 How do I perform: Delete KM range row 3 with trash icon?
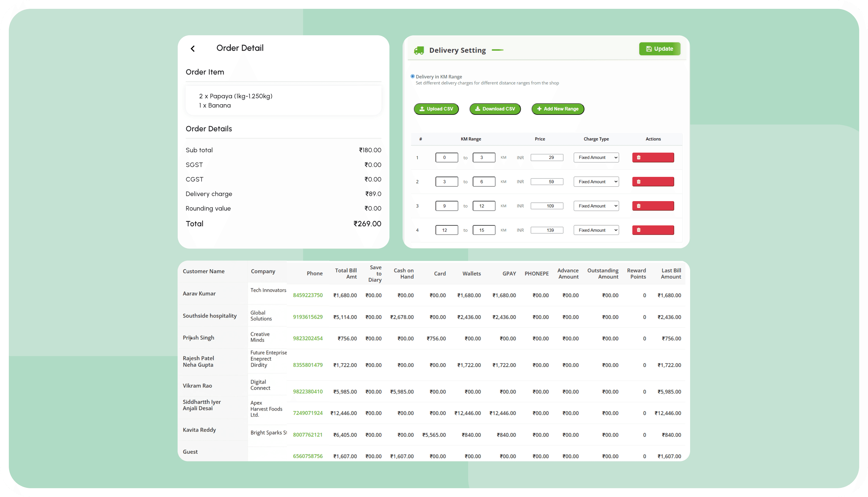[x=653, y=206]
